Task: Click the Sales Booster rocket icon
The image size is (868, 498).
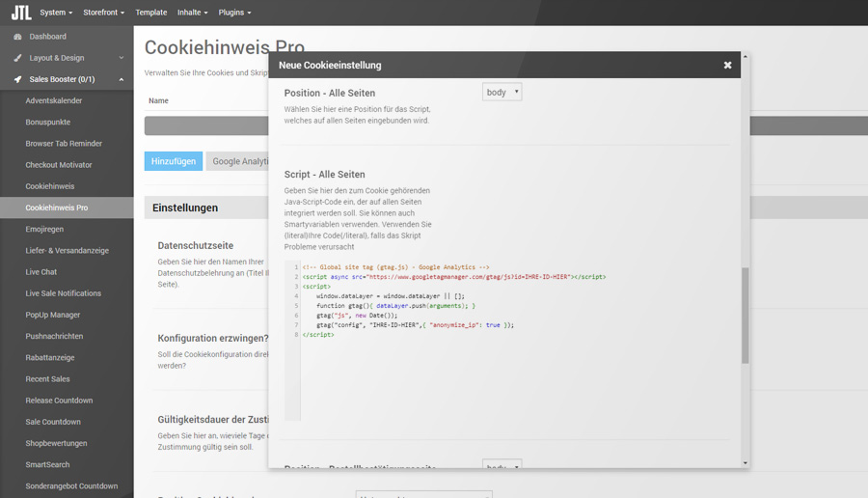Action: pos(17,79)
